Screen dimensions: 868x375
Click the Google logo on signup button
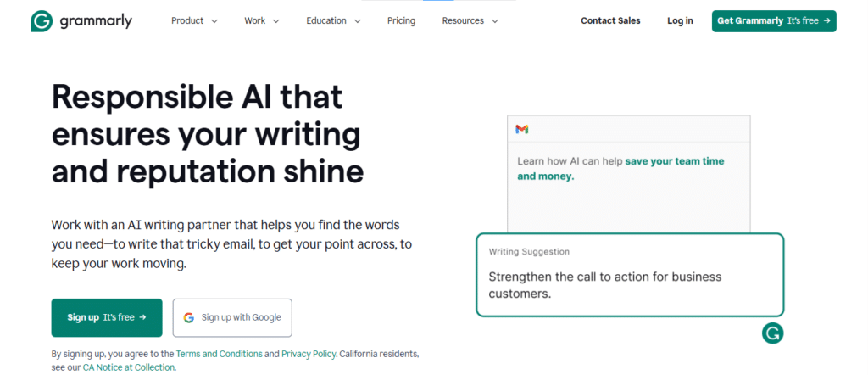[x=189, y=318]
